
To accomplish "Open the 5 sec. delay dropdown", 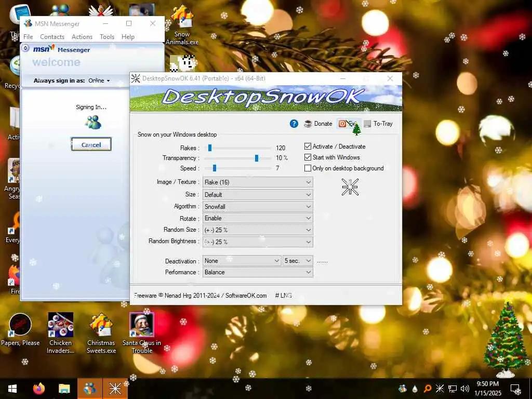I will 298,261.
